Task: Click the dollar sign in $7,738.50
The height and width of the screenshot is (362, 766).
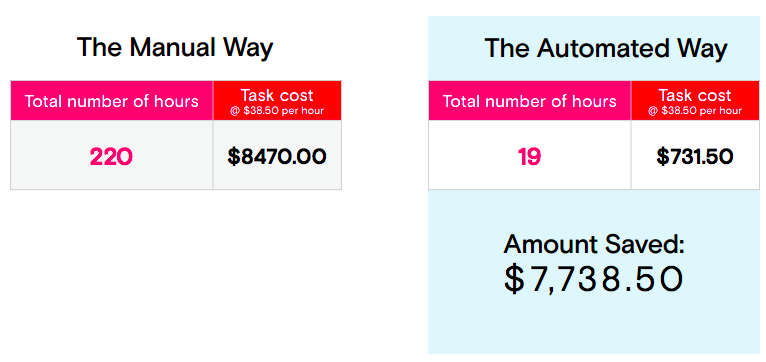Action: (513, 279)
